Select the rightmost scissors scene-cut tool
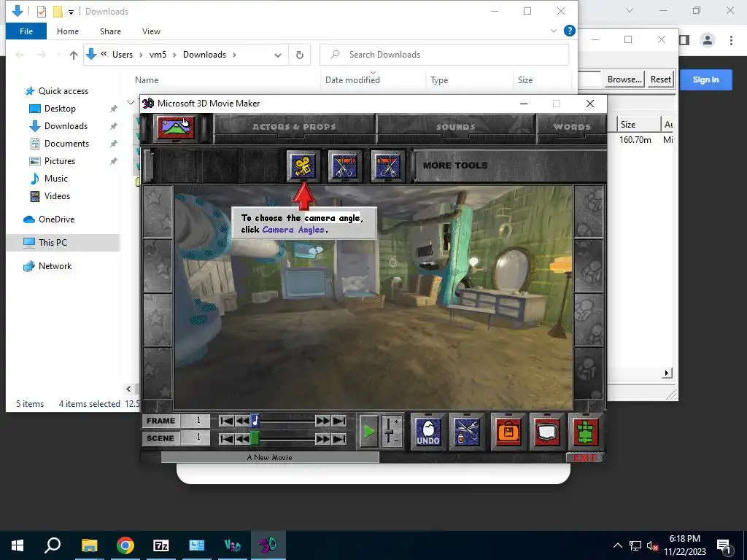747x560 pixels. (387, 166)
